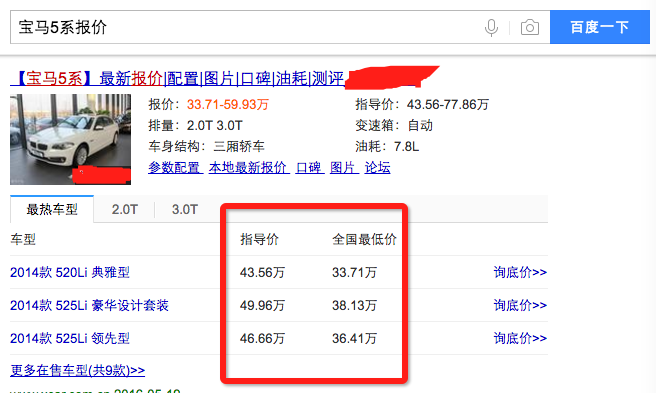
Task: Click the white BMW car thumbnail
Action: click(70, 139)
